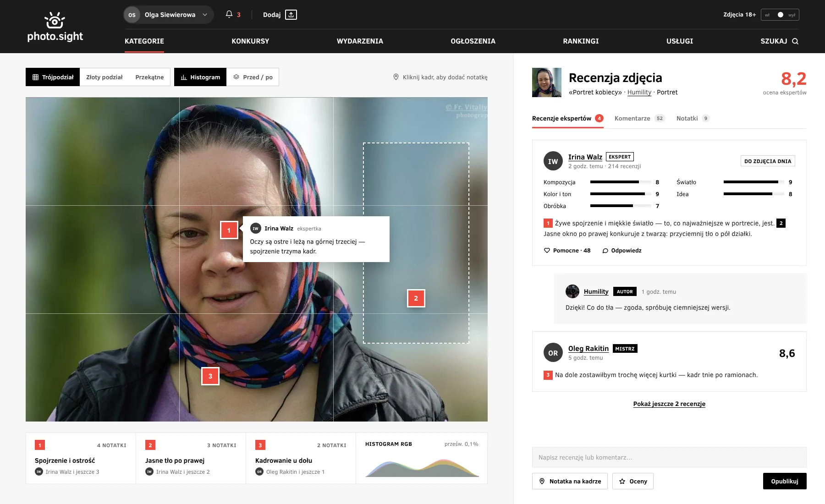Click the pin icon on Notatka na kadrze
825x504 pixels.
542,481
